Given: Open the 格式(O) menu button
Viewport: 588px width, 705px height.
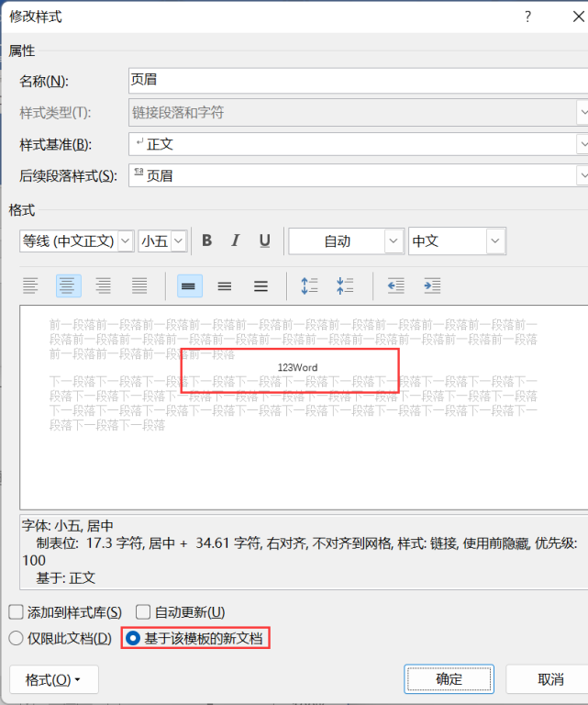Looking at the screenshot, I should (54, 680).
